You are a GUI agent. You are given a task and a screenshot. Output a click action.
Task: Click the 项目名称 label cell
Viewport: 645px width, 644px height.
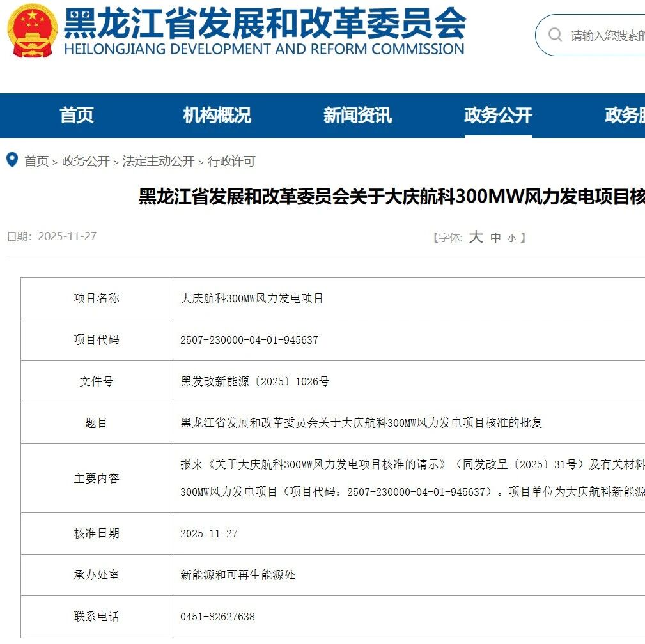(x=97, y=298)
